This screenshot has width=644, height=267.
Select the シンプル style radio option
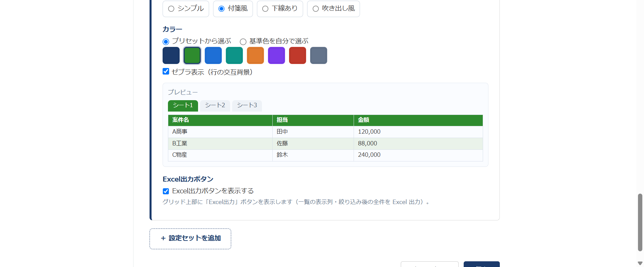pyautogui.click(x=186, y=9)
